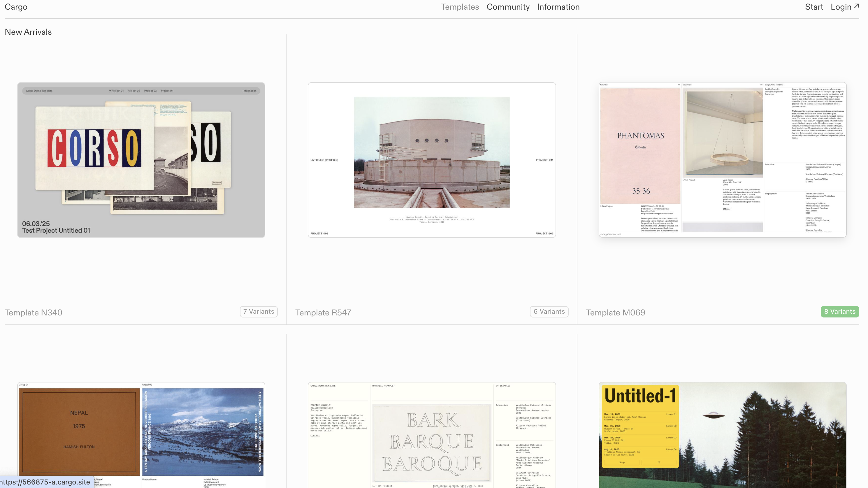This screenshot has width=868, height=488.
Task: Click the Login link with arrow
Action: pos(841,7)
